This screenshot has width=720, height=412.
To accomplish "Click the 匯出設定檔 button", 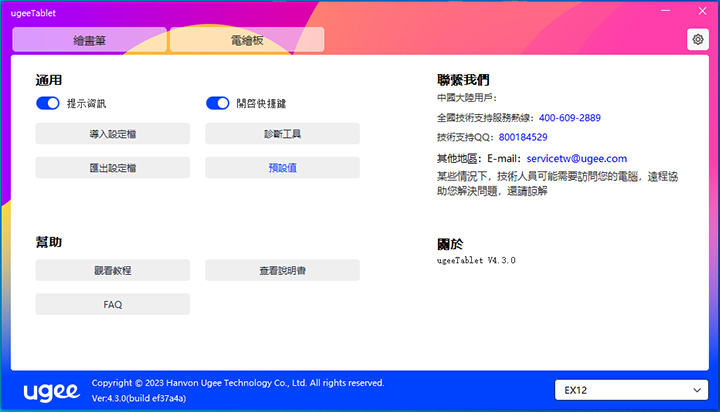I will [112, 168].
